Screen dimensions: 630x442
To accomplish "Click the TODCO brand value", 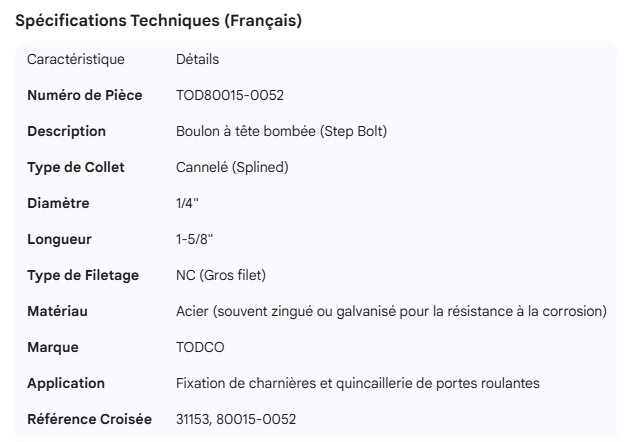I will pos(198,347).
